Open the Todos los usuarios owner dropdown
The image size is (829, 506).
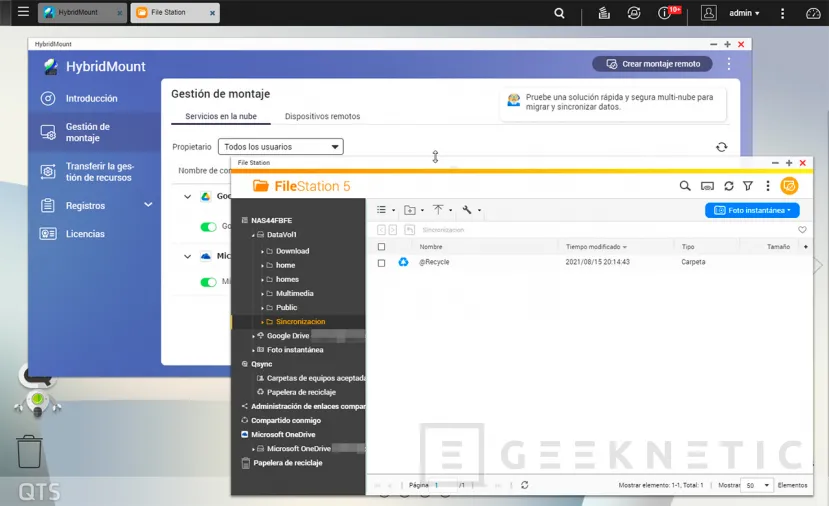(281, 146)
